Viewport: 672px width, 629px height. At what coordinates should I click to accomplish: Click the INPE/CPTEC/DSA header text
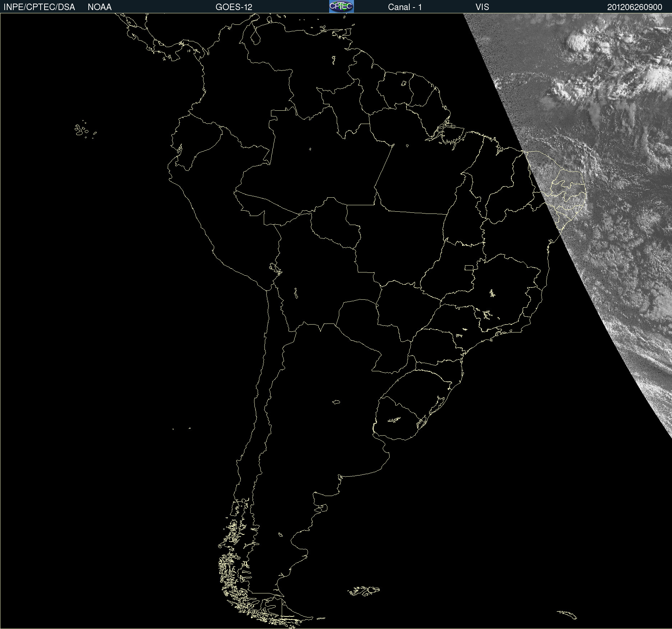pos(39,7)
